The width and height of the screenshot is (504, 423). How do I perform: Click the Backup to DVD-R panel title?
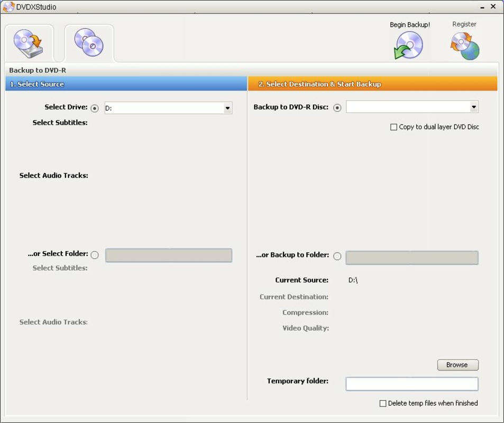pos(38,70)
